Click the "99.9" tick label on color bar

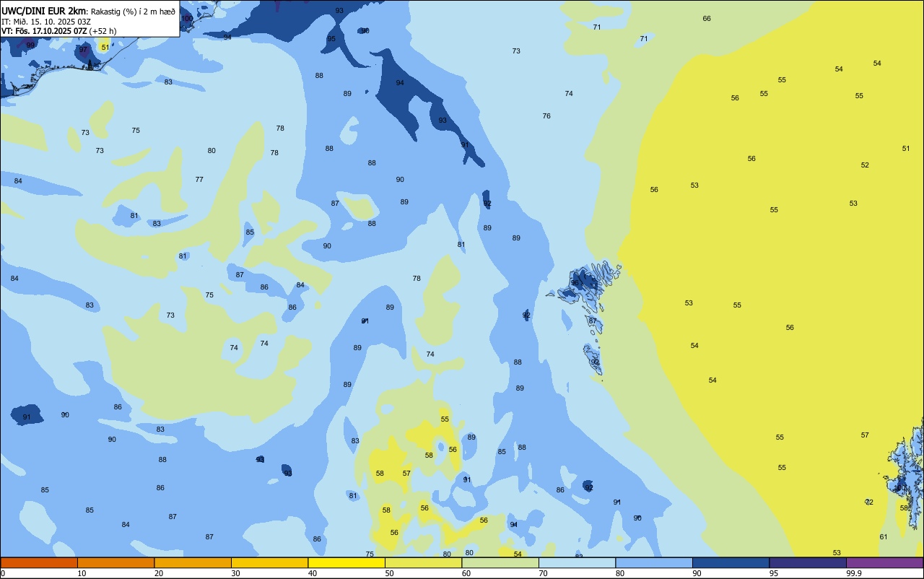pyautogui.click(x=854, y=573)
